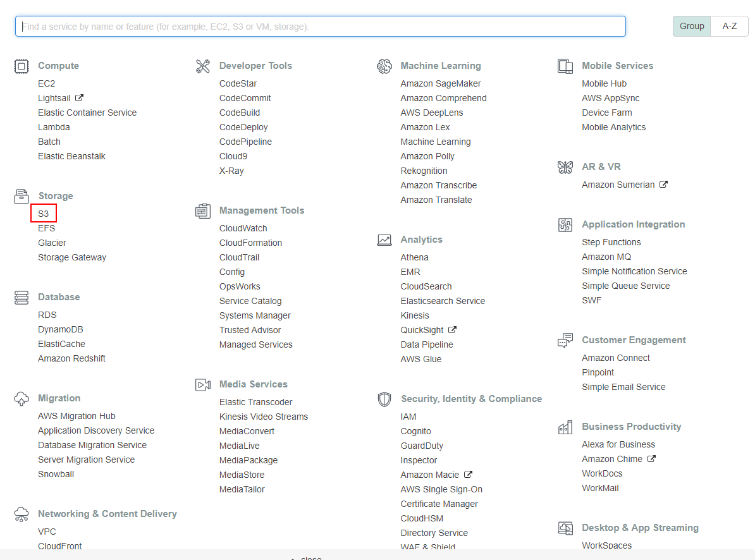Open MediaLive

[x=239, y=446]
